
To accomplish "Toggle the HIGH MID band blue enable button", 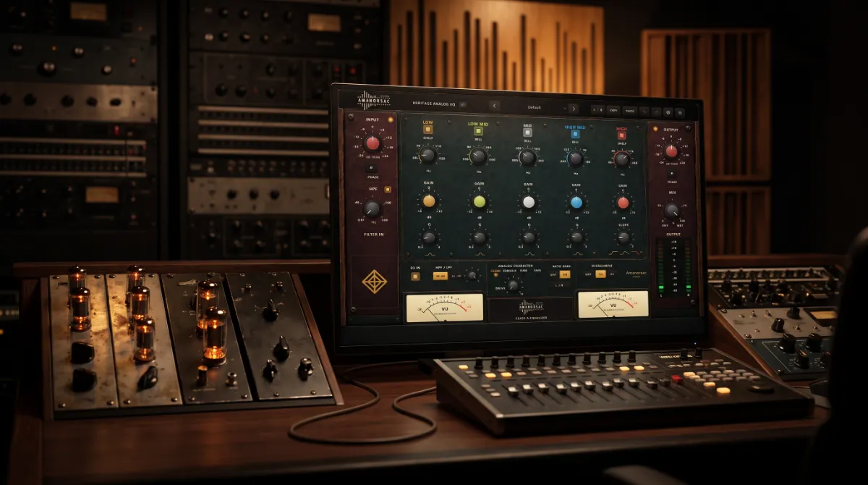I will tap(575, 134).
